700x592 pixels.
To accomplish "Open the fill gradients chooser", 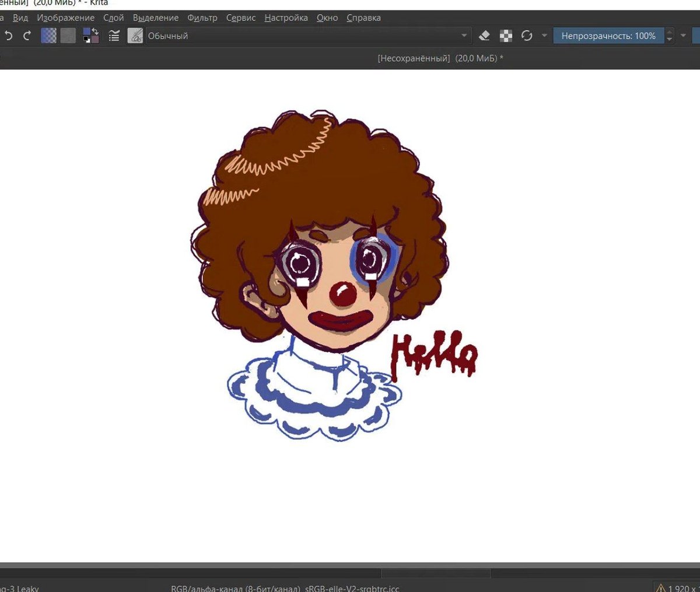I will pyautogui.click(x=49, y=36).
